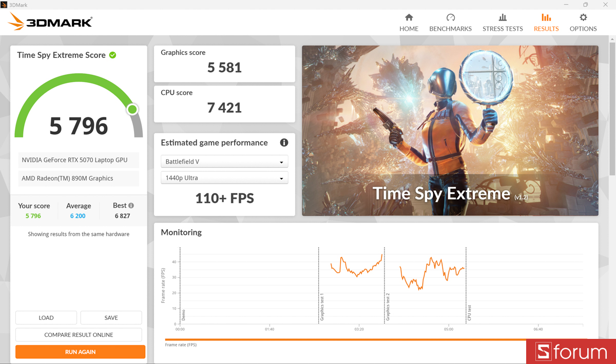Switch to HOME tab label
The width and height of the screenshot is (616, 364).
click(x=409, y=29)
